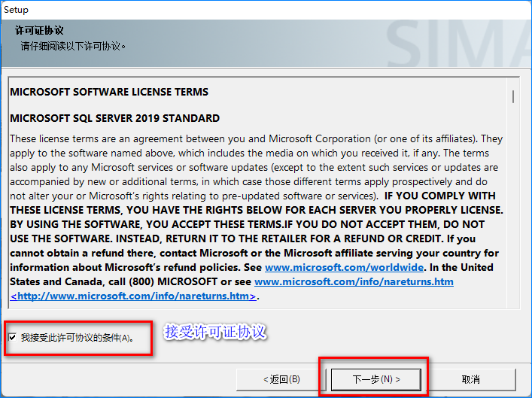Image resolution: width=532 pixels, height=398 pixels.
Task: Go back with the < 返回(B) button
Action: coord(281,379)
